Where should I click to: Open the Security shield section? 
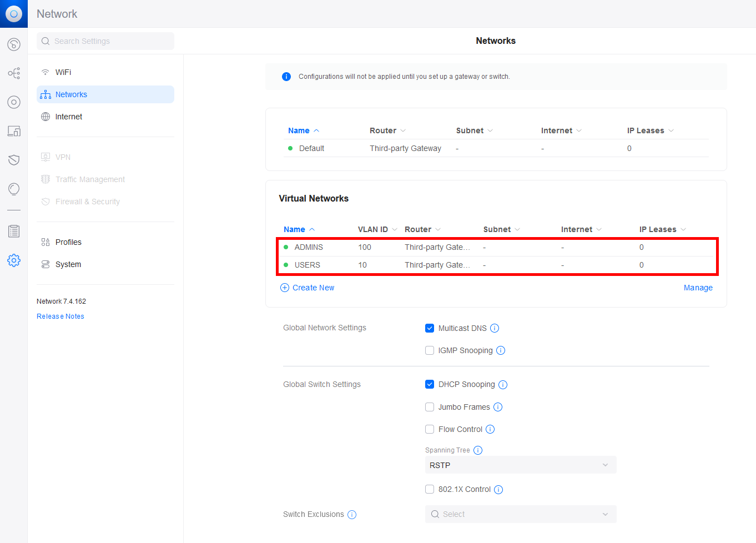click(13, 160)
